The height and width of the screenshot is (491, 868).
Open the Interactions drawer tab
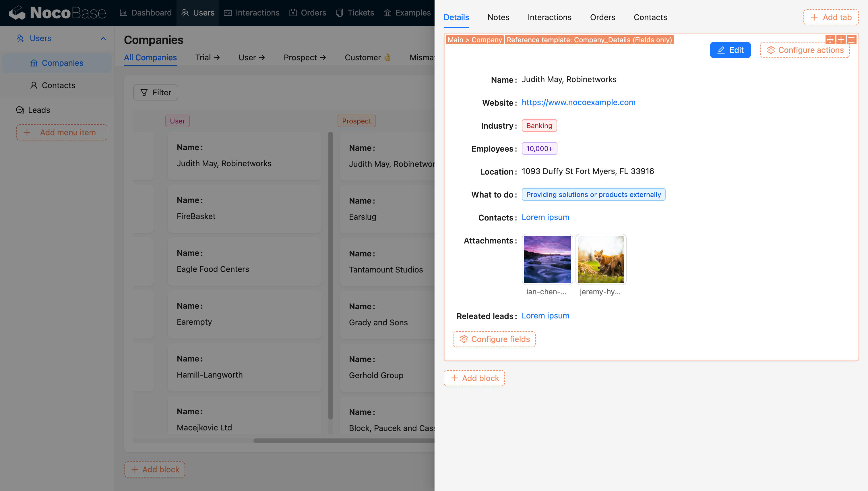pos(549,17)
